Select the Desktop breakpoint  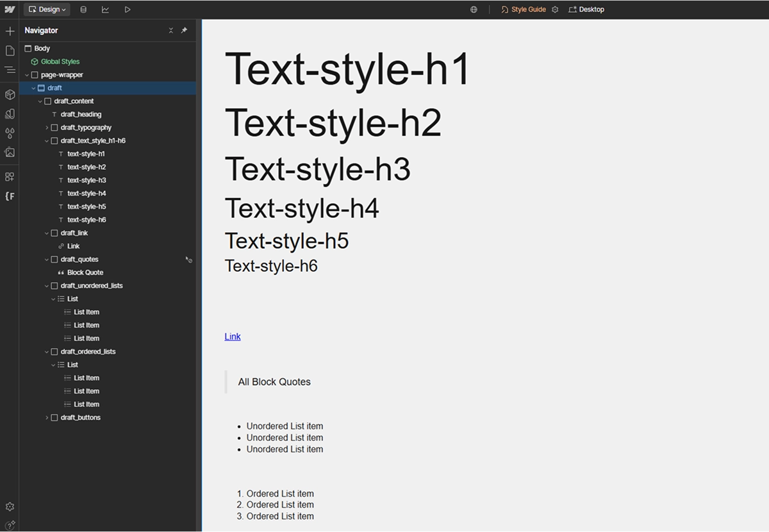pyautogui.click(x=586, y=9)
